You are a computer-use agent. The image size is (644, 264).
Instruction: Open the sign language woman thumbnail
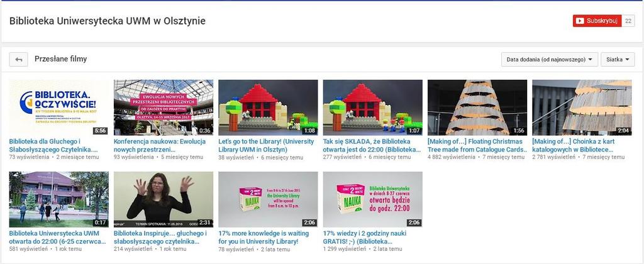point(164,199)
